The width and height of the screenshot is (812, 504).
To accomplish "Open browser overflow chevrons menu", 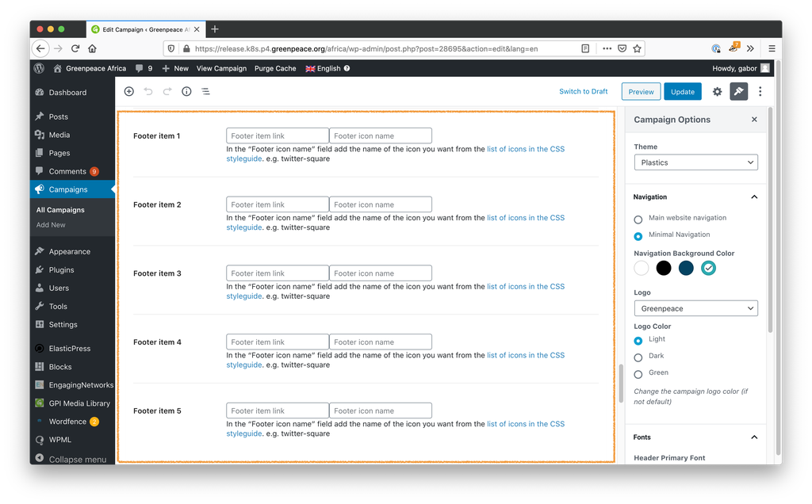I will 750,48.
